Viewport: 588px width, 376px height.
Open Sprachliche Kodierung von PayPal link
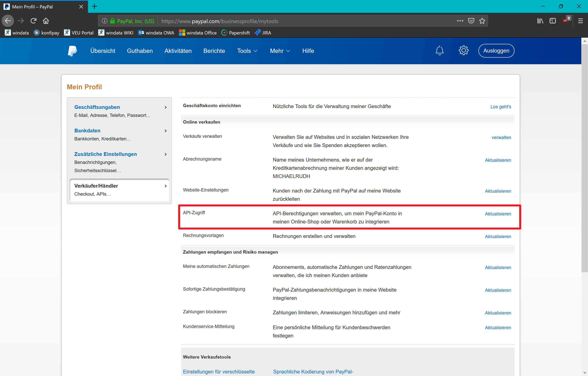[x=313, y=372]
